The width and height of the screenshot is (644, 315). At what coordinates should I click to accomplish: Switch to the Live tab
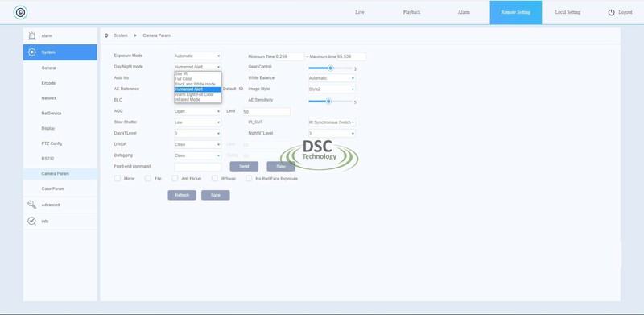[359, 12]
